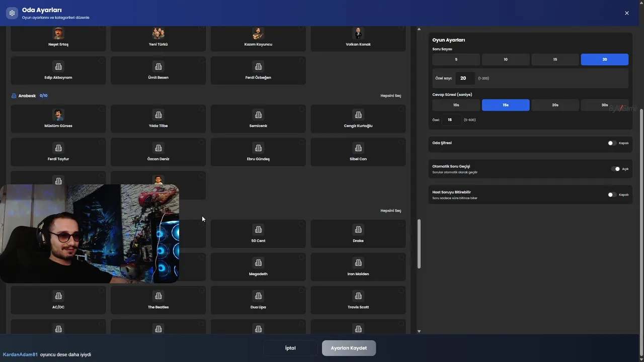Toggle the Host Soruyu Bitirebilir switch

[612, 195]
